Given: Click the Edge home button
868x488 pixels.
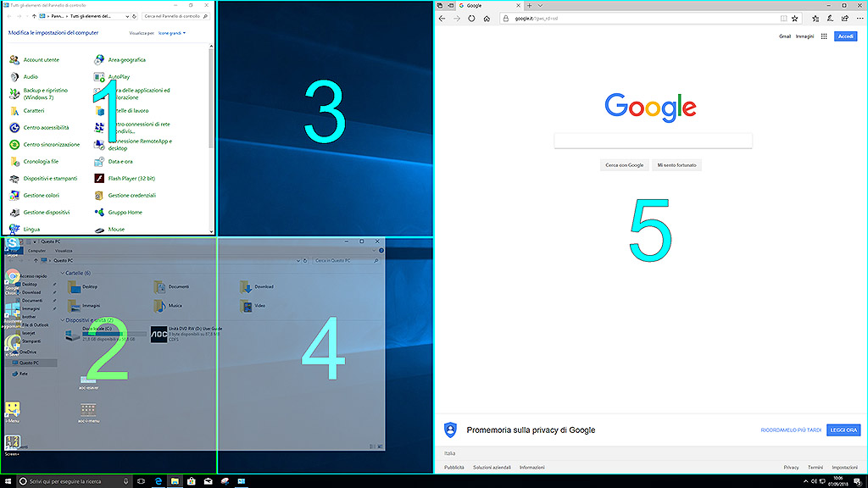Looking at the screenshot, I should coord(487,18).
